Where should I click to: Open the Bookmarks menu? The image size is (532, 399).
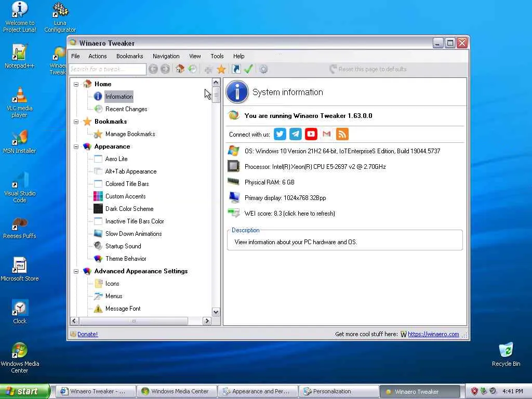(x=129, y=56)
